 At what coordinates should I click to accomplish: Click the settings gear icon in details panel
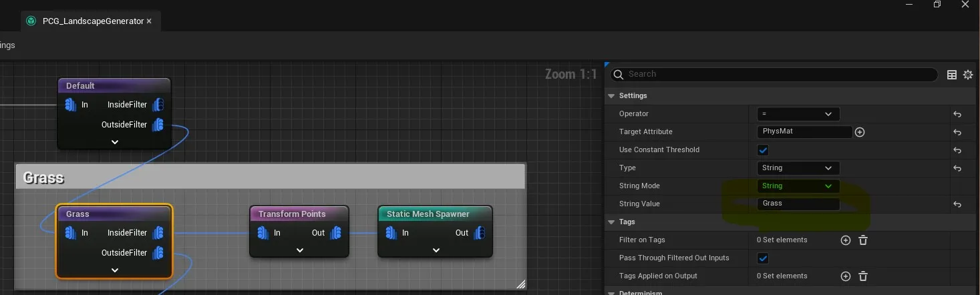pos(967,75)
